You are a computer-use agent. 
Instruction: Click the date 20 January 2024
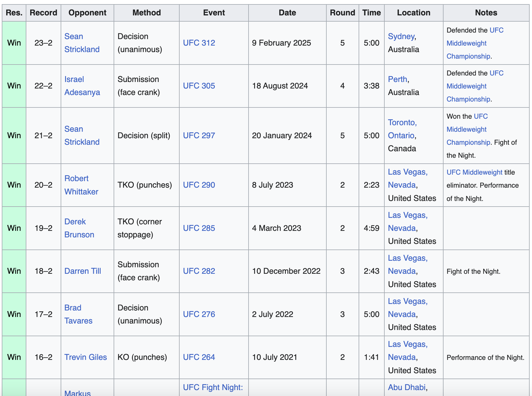coord(282,136)
